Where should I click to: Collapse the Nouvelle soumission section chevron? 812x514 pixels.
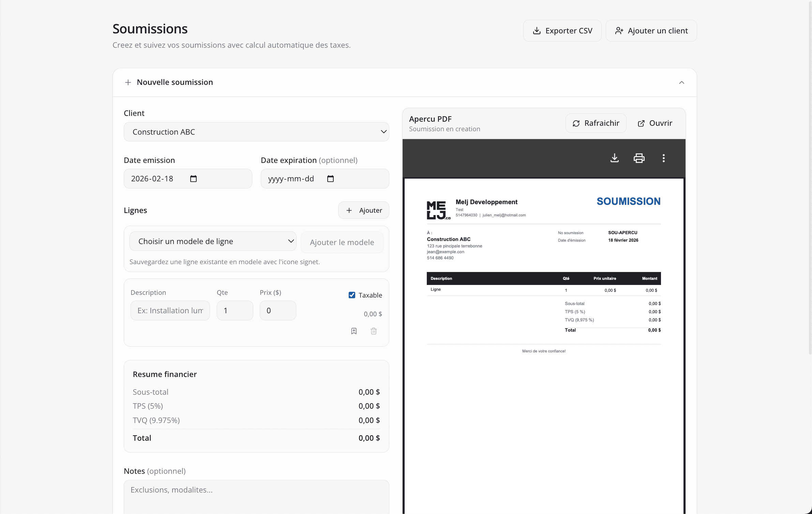point(681,82)
